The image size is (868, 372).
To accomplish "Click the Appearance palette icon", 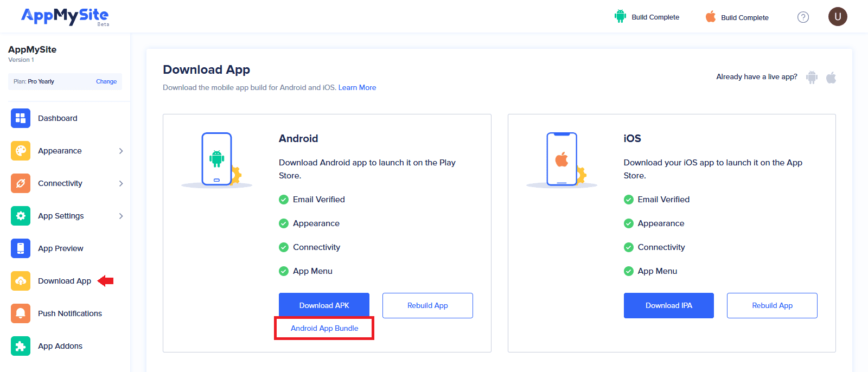I will coord(21,151).
